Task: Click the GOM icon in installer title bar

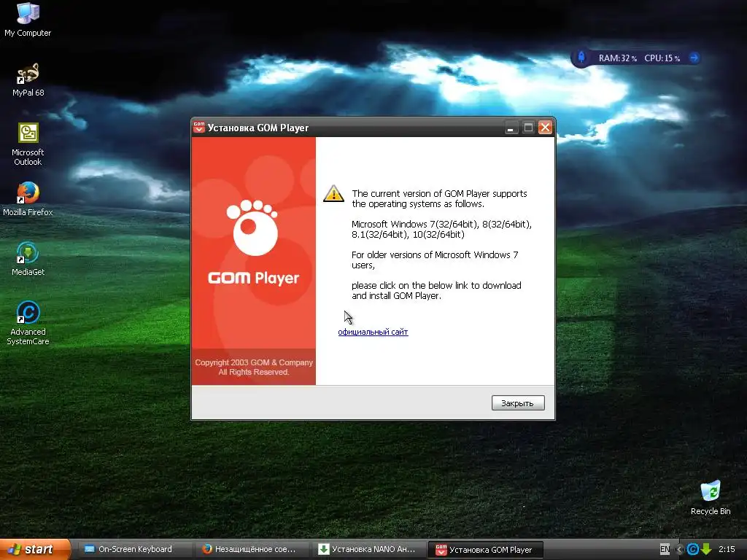Action: [199, 127]
